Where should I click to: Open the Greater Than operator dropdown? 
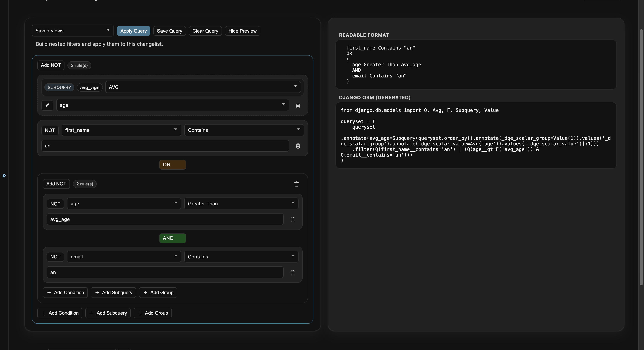click(x=241, y=204)
